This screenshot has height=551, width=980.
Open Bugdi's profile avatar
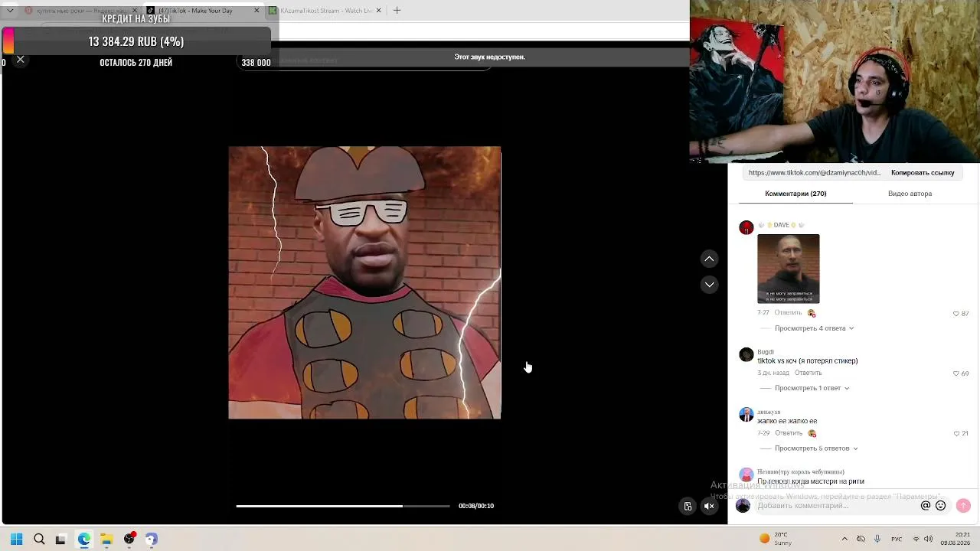pos(746,354)
